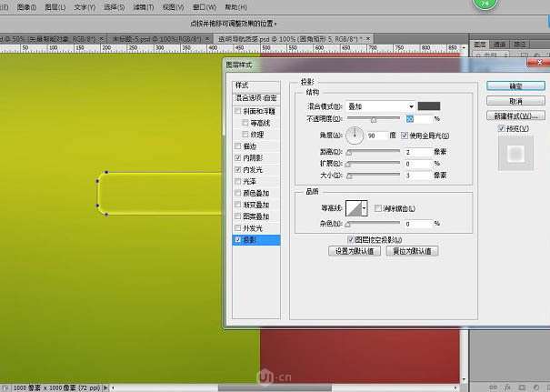The image size is (550, 392).
Task: Click the 扩展 spread slider handle
Action: tap(347, 165)
